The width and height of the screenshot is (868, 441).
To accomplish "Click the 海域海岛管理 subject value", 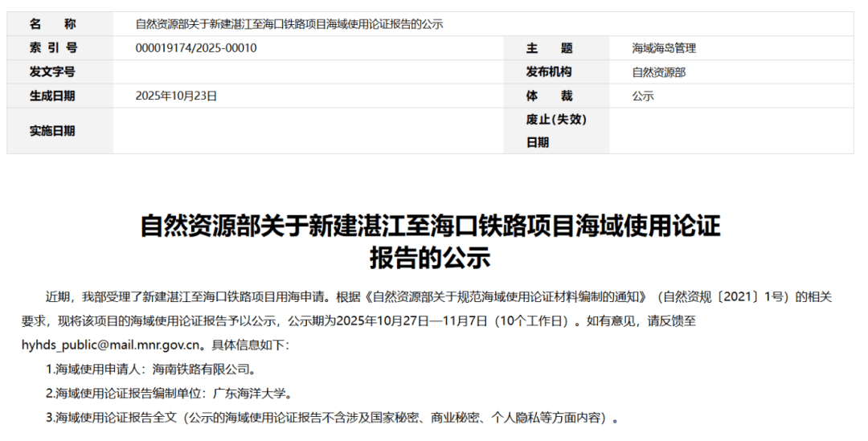I will pos(664,48).
